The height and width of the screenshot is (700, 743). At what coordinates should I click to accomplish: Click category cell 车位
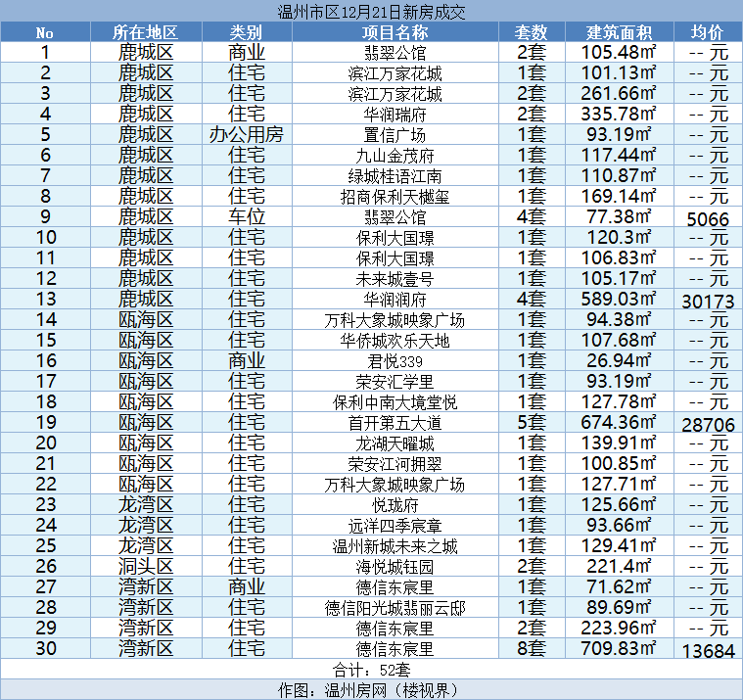[246, 216]
